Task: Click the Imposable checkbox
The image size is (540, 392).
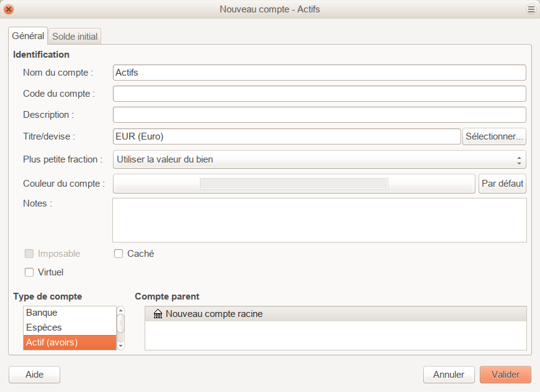Action: pyautogui.click(x=29, y=254)
